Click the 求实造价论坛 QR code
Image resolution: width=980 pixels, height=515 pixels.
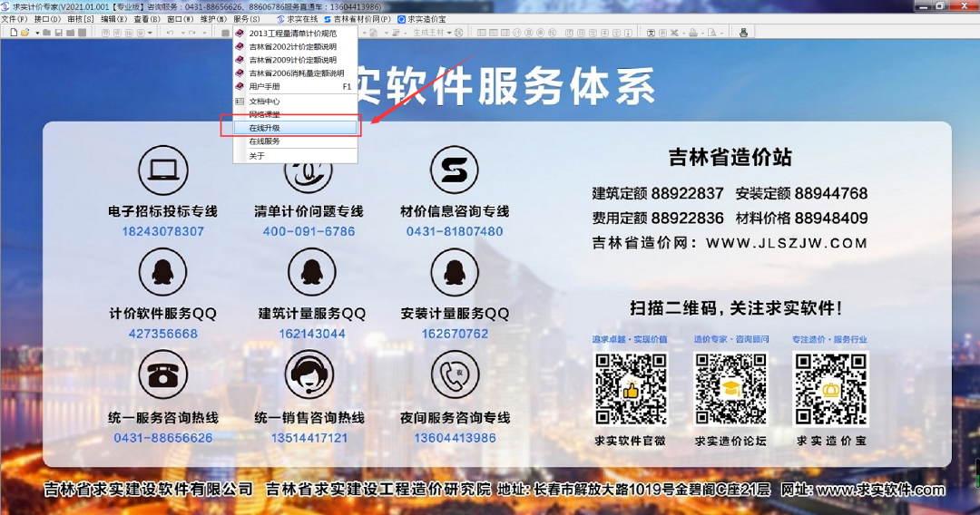tap(730, 389)
